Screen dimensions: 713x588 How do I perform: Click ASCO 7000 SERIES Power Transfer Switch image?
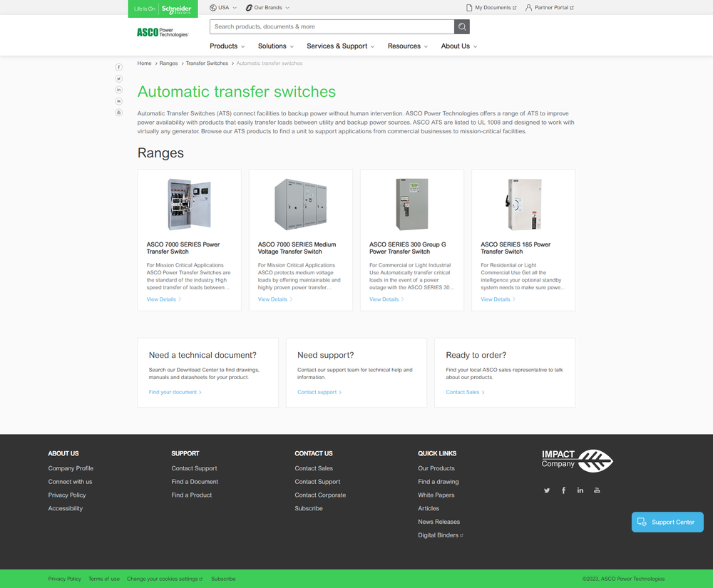pyautogui.click(x=189, y=204)
